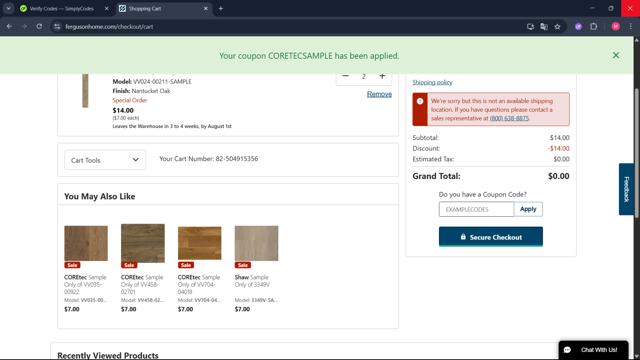
Task: Click the Nantucket Oak product image
Action: (85, 91)
